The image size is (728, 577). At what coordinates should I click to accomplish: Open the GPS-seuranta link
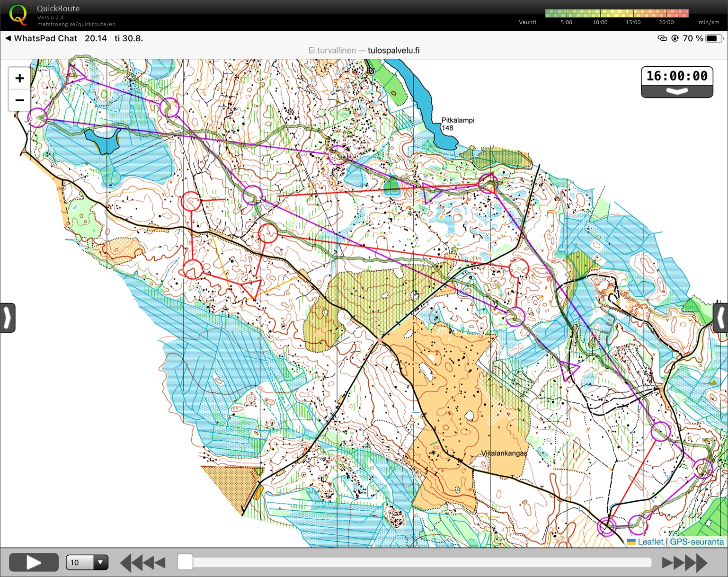[697, 541]
